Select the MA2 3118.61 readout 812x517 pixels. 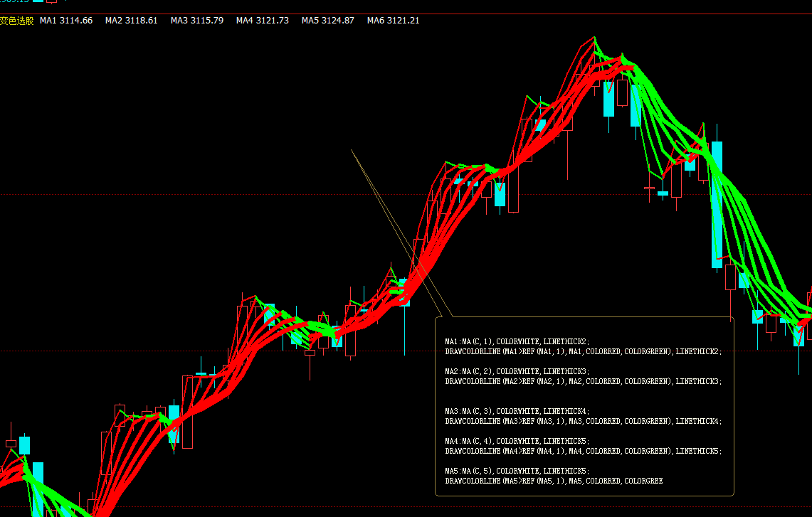coord(132,21)
